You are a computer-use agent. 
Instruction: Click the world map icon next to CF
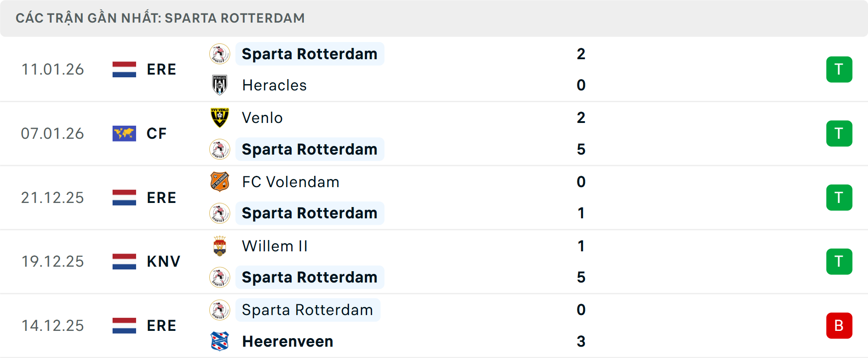point(124,133)
